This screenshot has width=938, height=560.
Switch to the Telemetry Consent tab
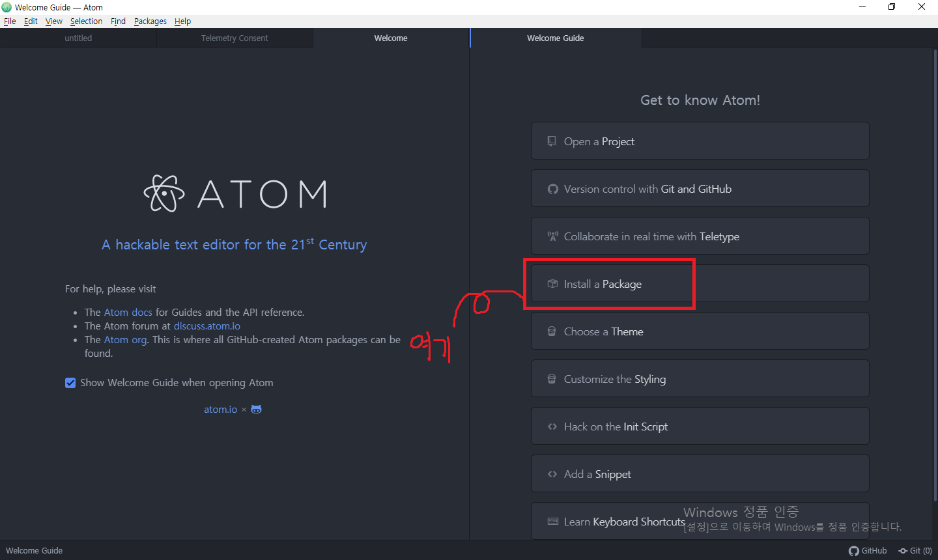pyautogui.click(x=234, y=38)
